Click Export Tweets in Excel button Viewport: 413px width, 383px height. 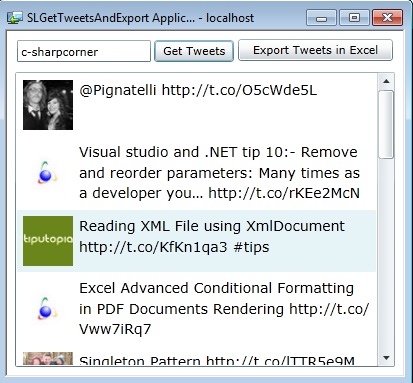315,50
